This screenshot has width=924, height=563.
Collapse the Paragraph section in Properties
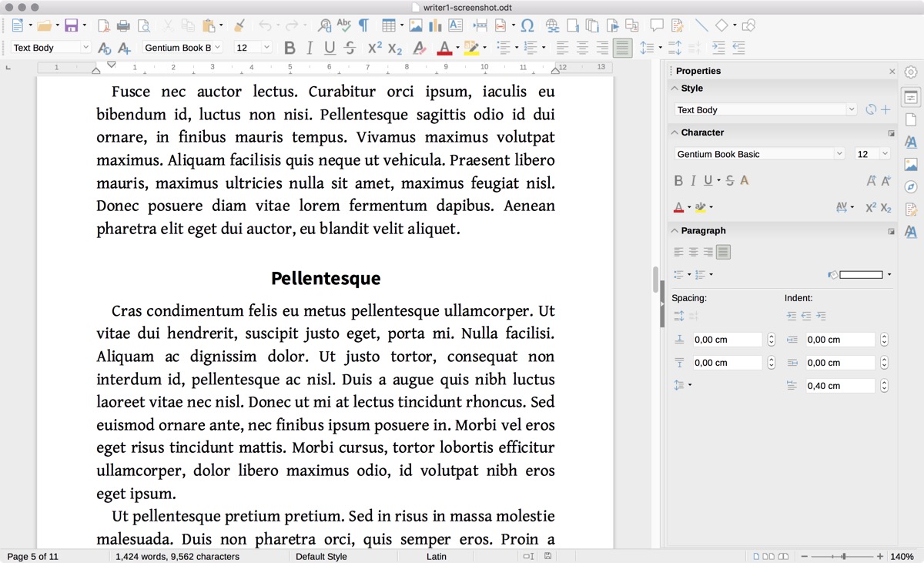pyautogui.click(x=675, y=230)
